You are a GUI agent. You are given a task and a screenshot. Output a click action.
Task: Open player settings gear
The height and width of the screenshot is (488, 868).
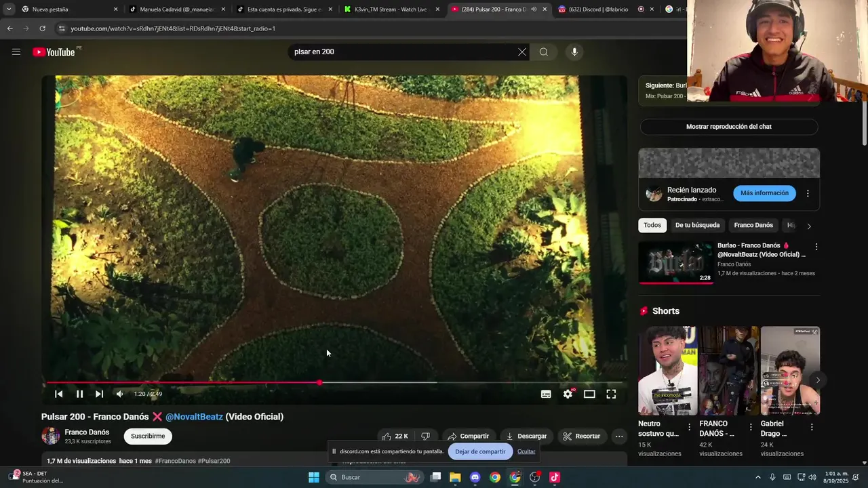[x=568, y=394]
